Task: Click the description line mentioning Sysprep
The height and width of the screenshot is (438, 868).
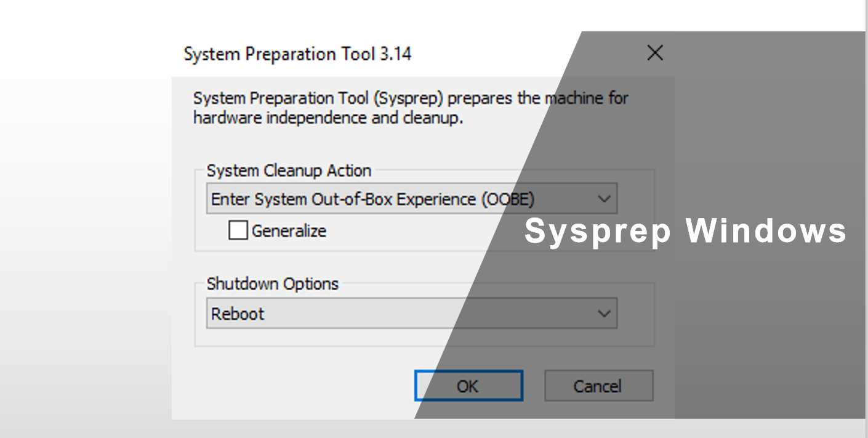Action: tap(411, 99)
